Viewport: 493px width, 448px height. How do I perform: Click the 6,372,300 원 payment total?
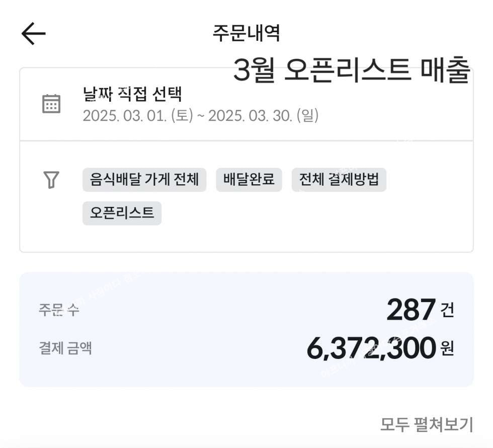click(x=380, y=348)
